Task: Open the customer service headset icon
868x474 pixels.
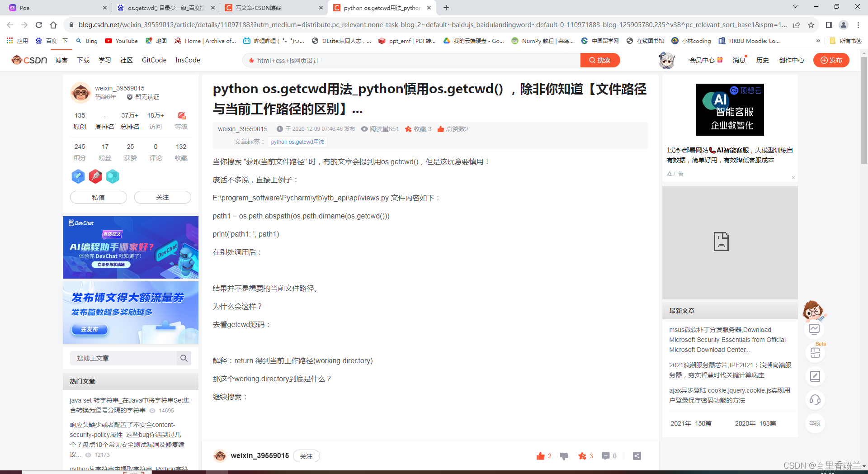Action: [x=815, y=399]
